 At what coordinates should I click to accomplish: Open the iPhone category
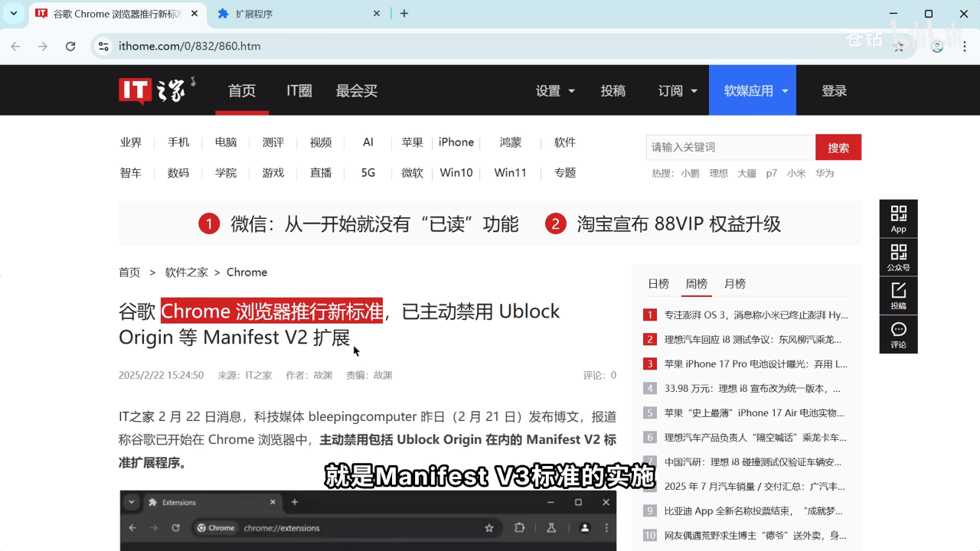456,142
